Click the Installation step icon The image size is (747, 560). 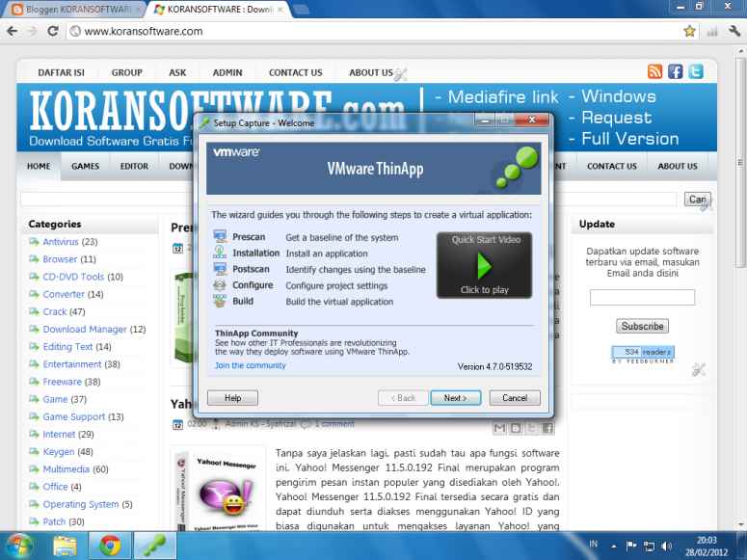point(220,253)
